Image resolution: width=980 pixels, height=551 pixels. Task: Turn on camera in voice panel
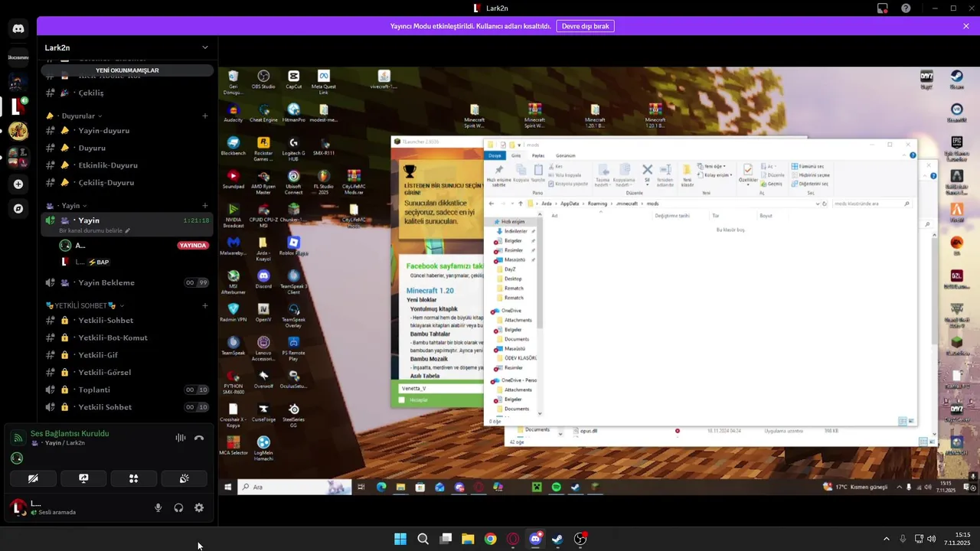click(x=33, y=478)
